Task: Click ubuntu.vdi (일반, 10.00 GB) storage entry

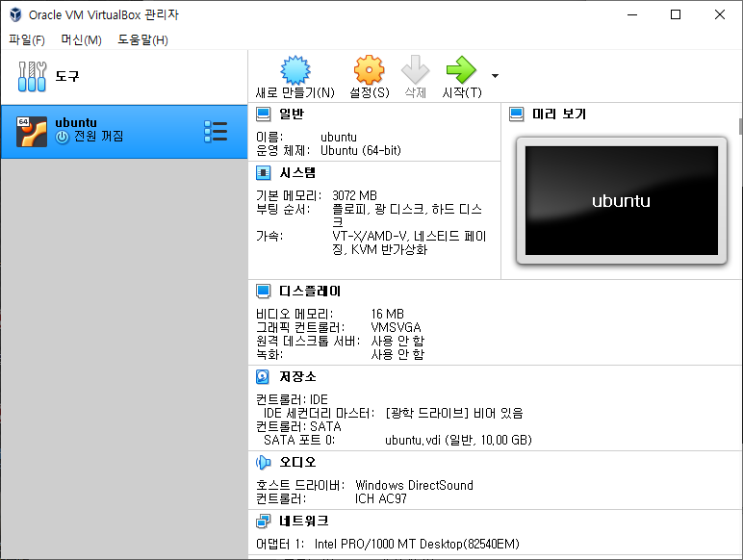Action: click(x=458, y=440)
